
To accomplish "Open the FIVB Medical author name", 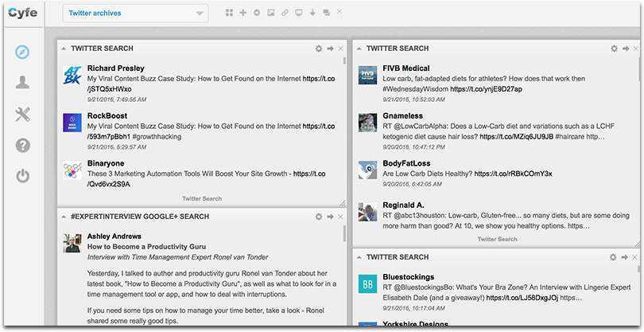I will point(406,68).
